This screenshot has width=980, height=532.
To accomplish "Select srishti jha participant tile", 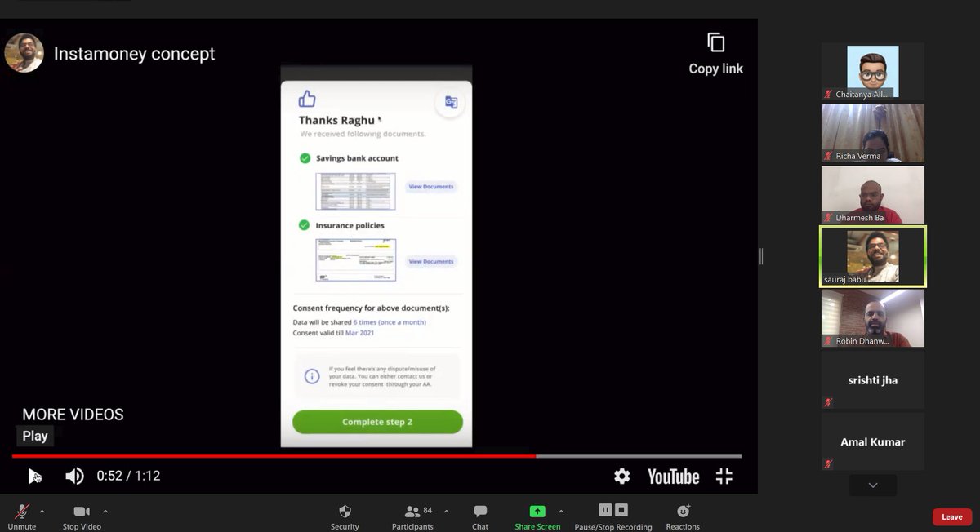I will point(872,380).
